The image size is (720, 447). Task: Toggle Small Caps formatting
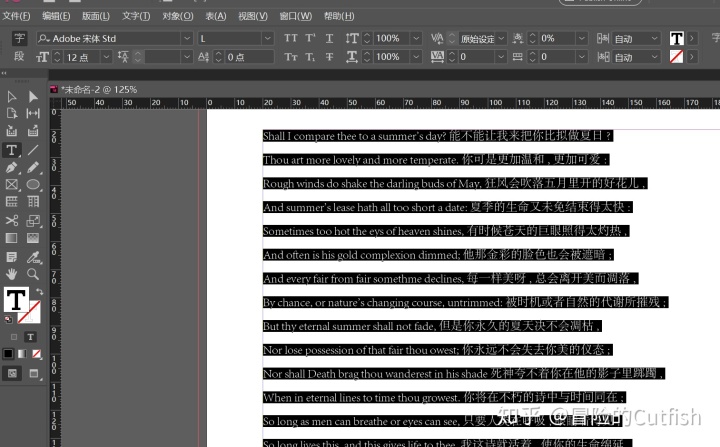pos(291,57)
